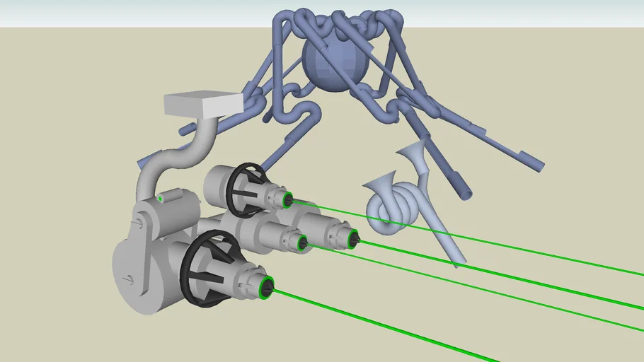
Task: Select the S-shaped blue chain hook
Action: click(296, 117)
